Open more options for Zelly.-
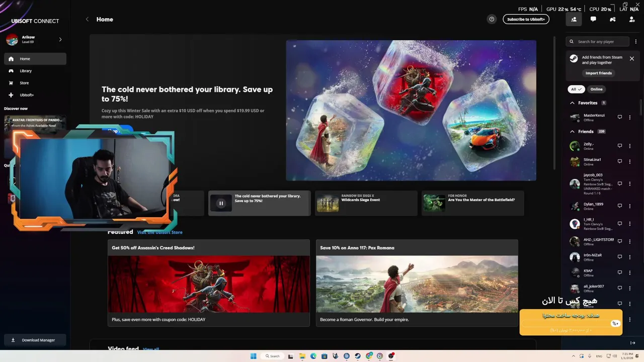The width and height of the screenshot is (644, 362). (x=630, y=146)
